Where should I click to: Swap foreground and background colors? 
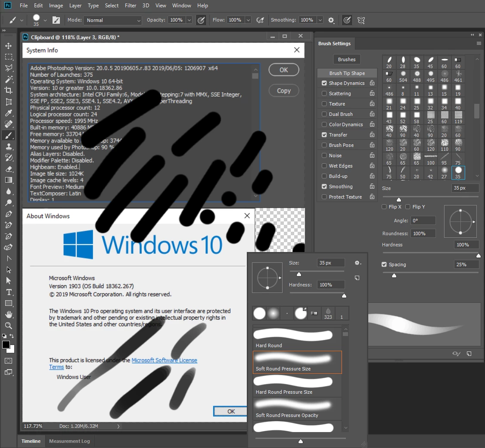coord(12,336)
